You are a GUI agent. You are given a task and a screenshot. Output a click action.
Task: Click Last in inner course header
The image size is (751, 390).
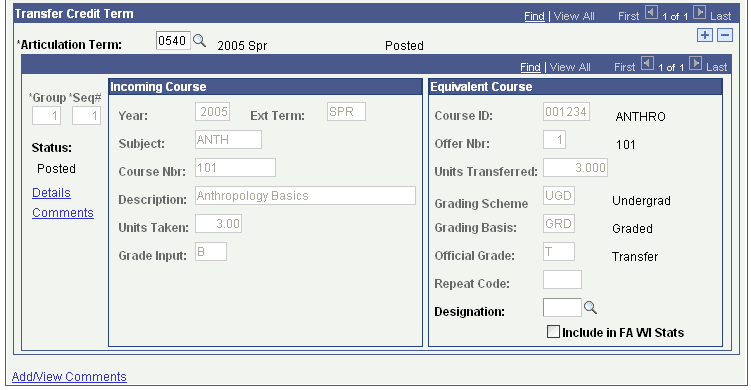pos(717,67)
